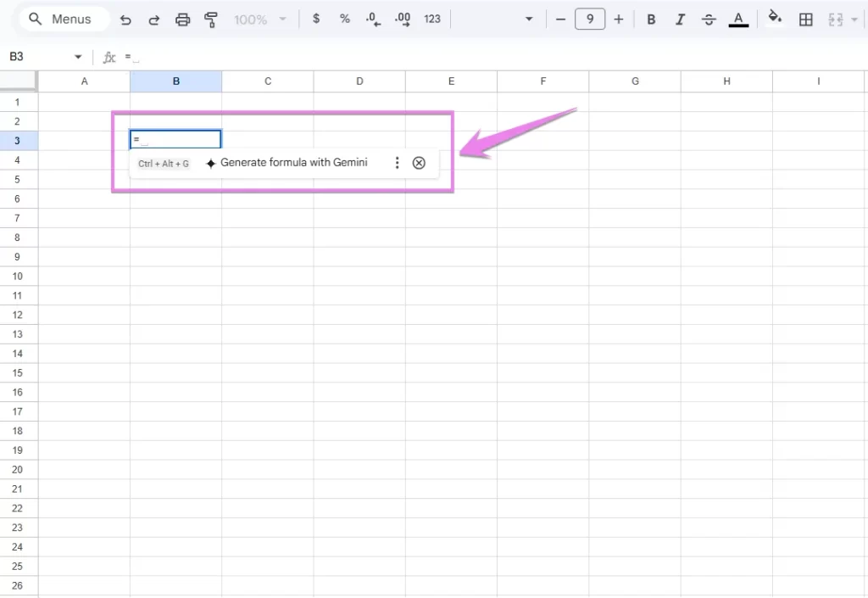Toggle italic formatting
This screenshot has width=868, height=598.
680,20
